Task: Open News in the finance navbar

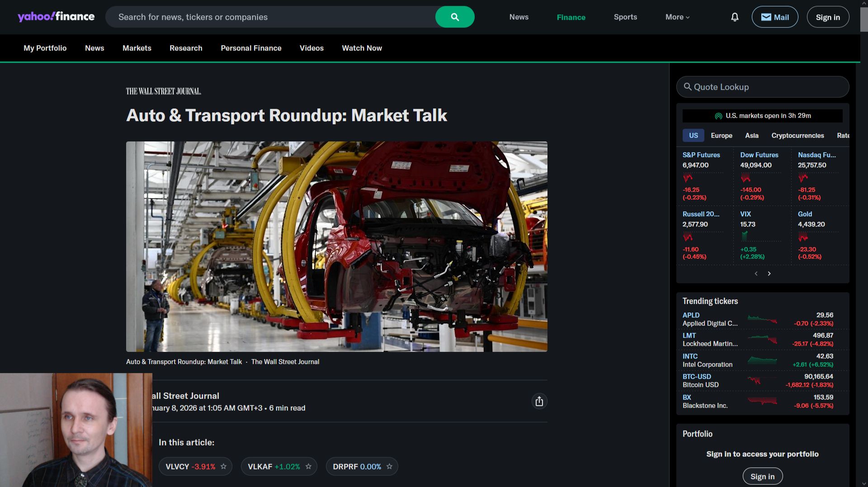Action: point(94,48)
